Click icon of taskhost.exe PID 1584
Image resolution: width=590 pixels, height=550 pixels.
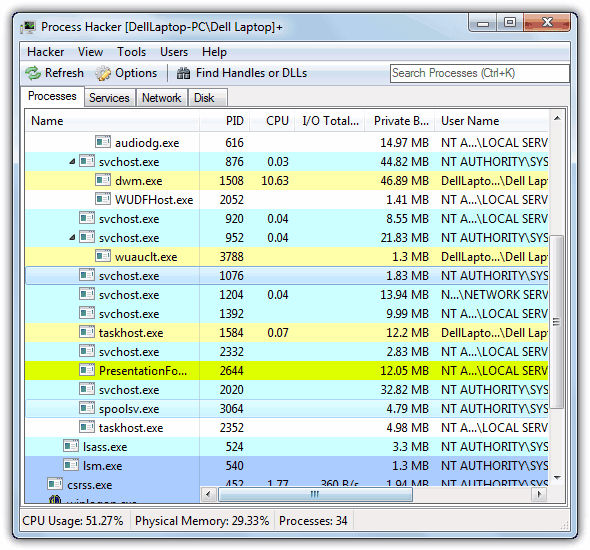point(87,332)
